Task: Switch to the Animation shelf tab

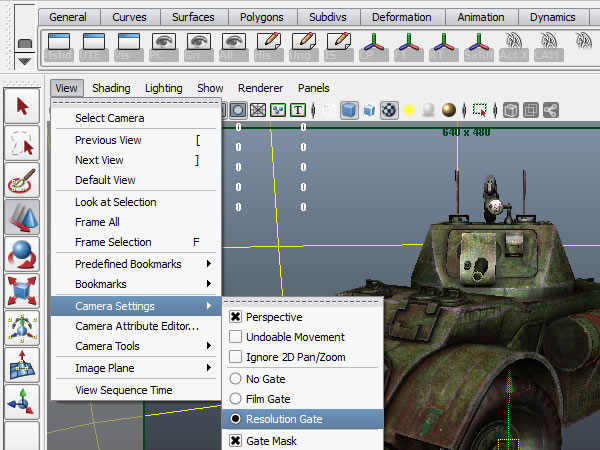Action: pyautogui.click(x=481, y=17)
